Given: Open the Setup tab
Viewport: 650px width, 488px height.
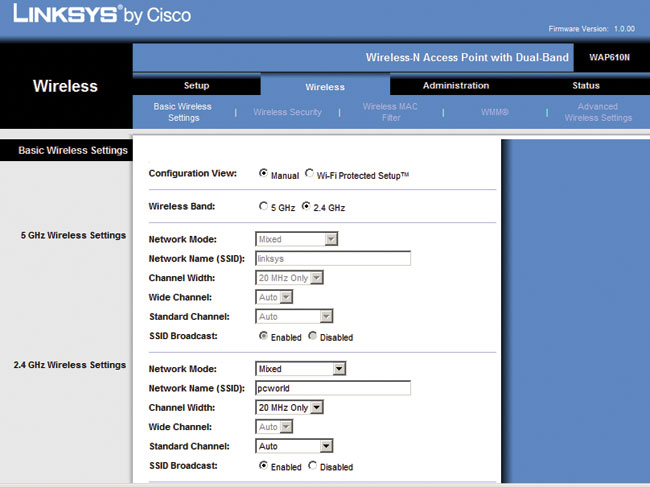Looking at the screenshot, I should 196,86.
